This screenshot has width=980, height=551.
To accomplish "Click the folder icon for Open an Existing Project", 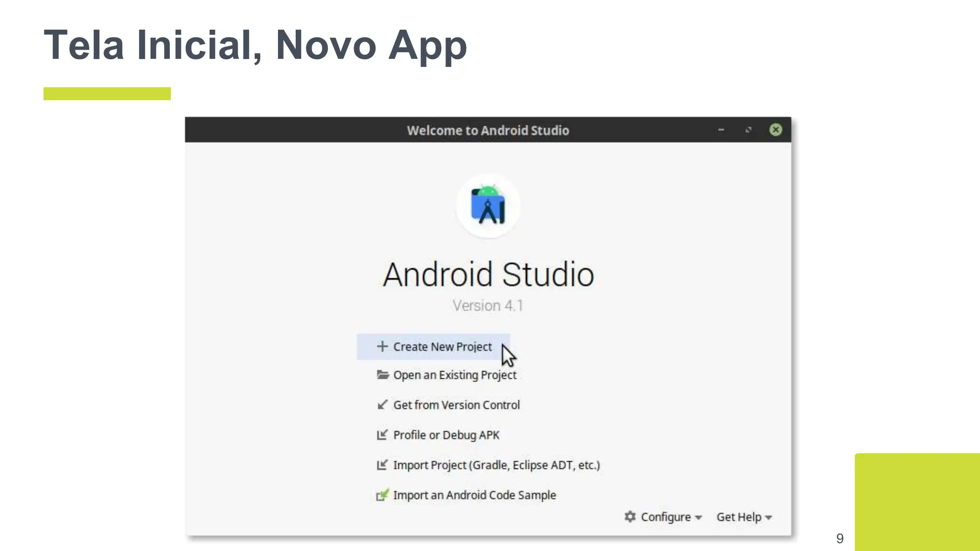I will tap(382, 375).
